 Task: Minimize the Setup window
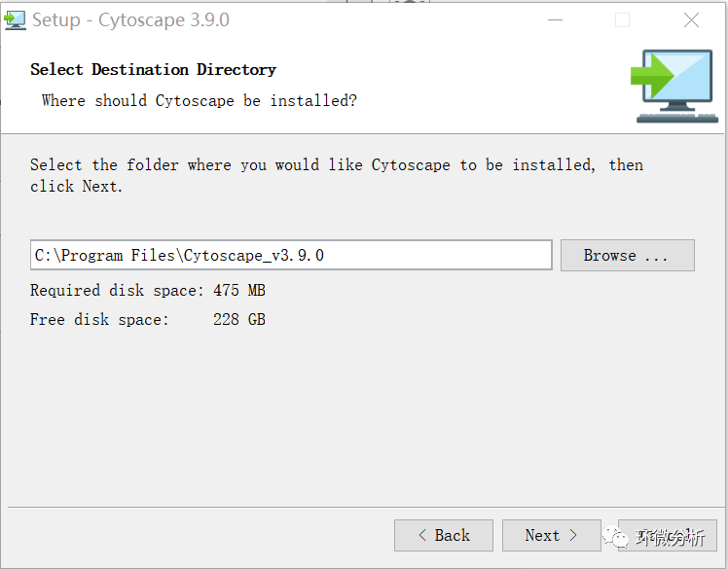click(x=556, y=20)
